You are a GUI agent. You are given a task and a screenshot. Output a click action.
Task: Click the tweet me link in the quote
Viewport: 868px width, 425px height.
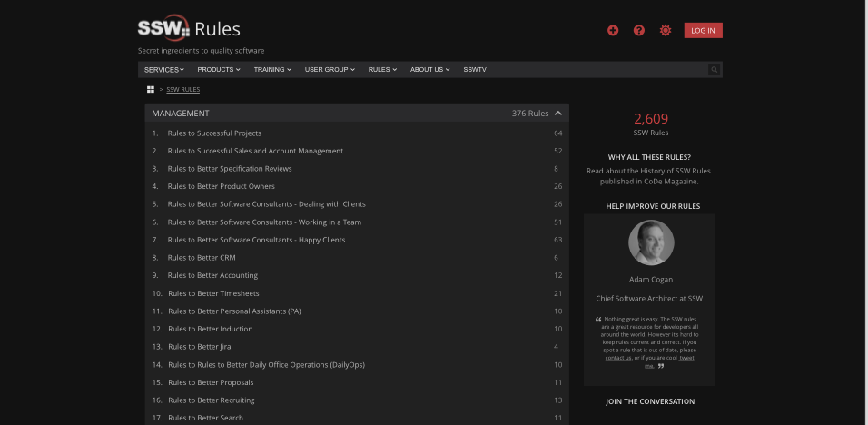tap(686, 358)
